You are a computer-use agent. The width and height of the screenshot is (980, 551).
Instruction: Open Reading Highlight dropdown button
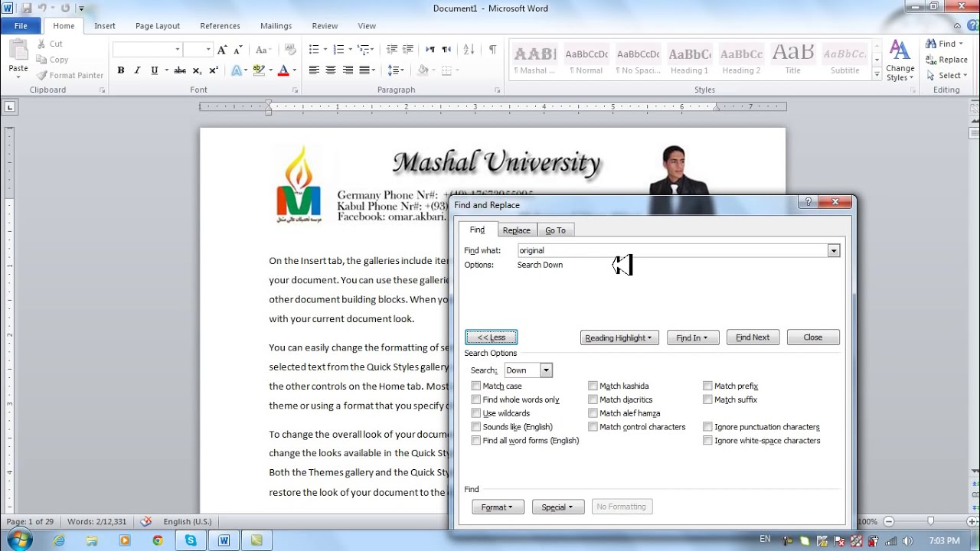click(619, 337)
